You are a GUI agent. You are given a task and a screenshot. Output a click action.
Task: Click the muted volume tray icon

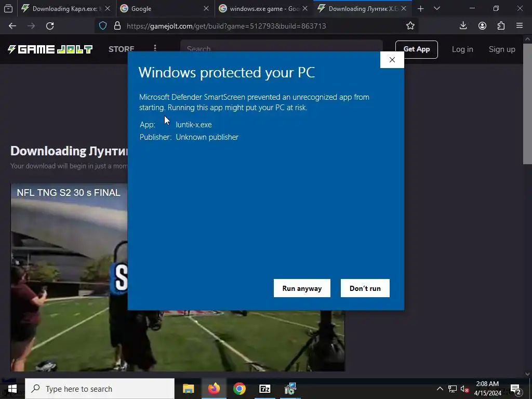464,389
